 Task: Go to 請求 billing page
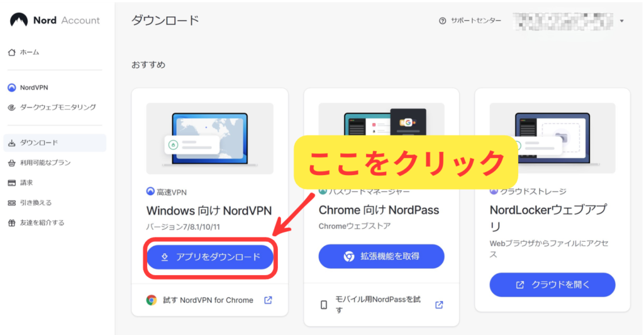tap(26, 183)
